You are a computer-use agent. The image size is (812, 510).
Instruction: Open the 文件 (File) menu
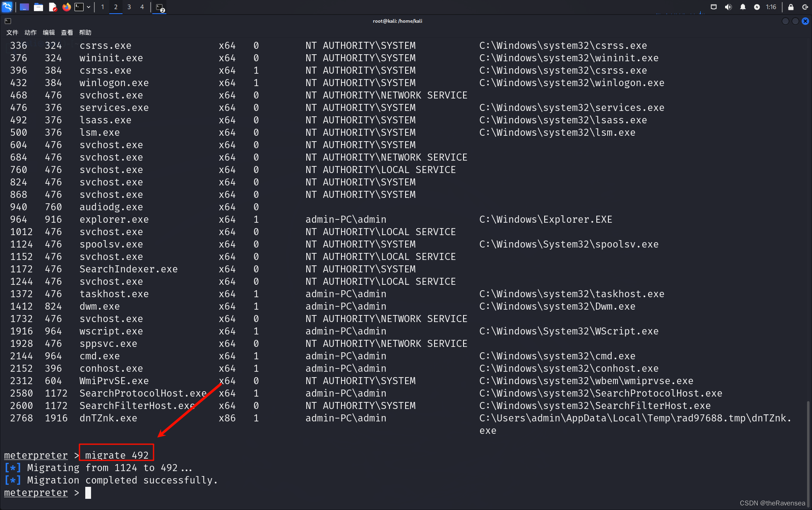pos(12,33)
